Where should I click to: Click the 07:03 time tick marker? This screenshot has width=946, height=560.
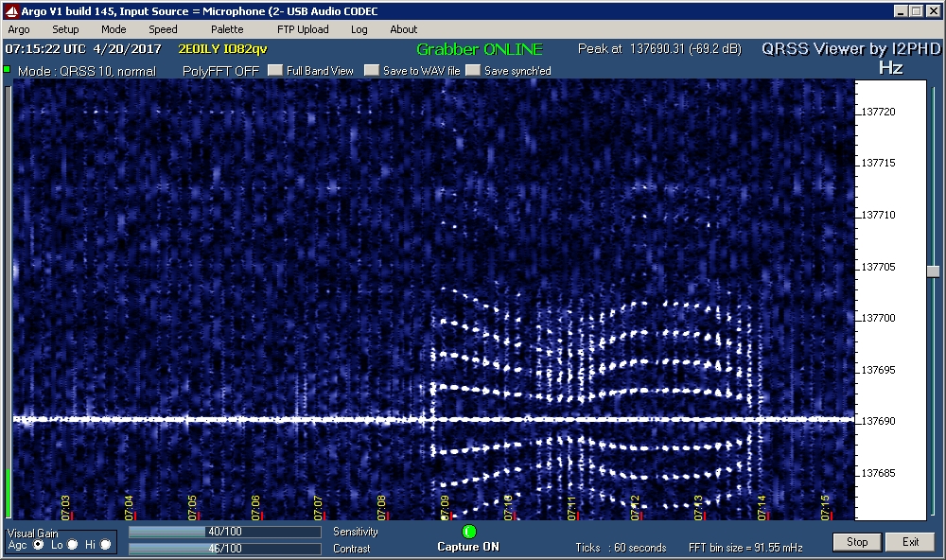tap(66, 507)
